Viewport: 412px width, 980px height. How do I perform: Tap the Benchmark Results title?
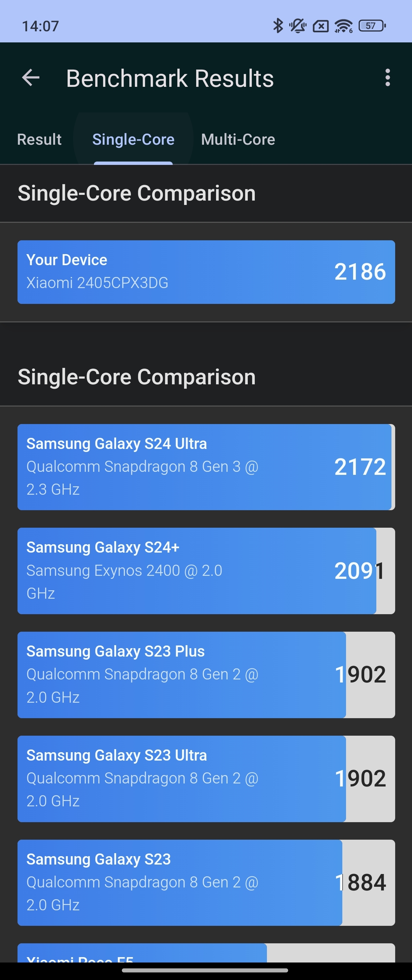pyautogui.click(x=170, y=78)
